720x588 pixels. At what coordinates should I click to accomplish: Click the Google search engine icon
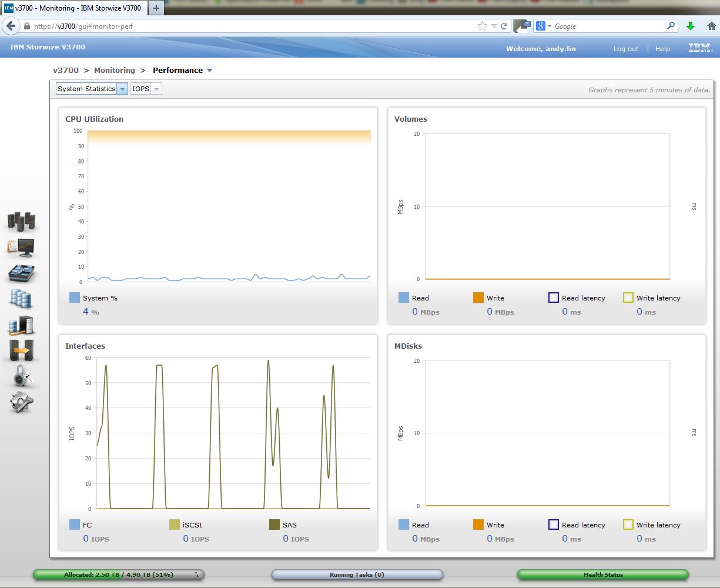click(x=541, y=26)
